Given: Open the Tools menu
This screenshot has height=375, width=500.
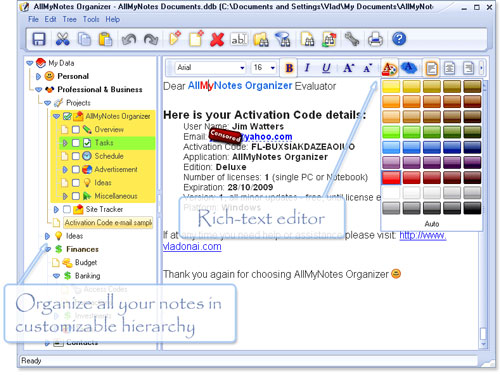Looking at the screenshot, I should click(91, 19).
